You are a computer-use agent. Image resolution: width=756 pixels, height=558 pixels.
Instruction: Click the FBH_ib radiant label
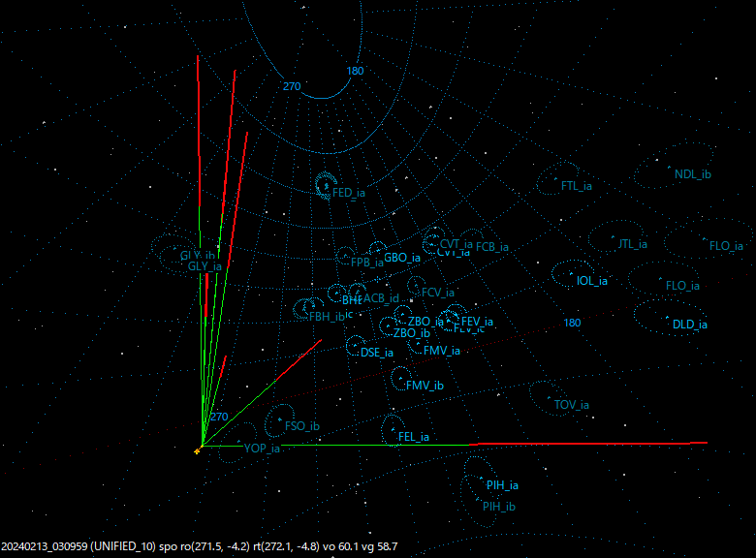coord(327,317)
